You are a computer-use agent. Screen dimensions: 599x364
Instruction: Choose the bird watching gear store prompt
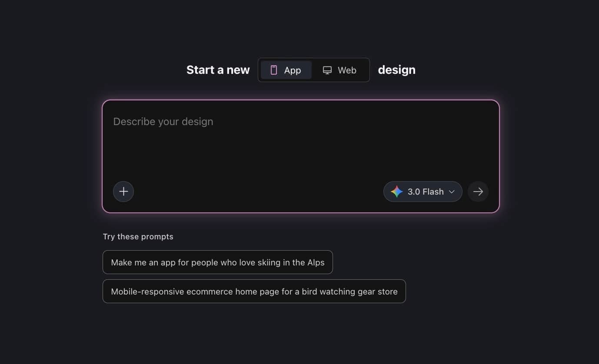pos(254,291)
